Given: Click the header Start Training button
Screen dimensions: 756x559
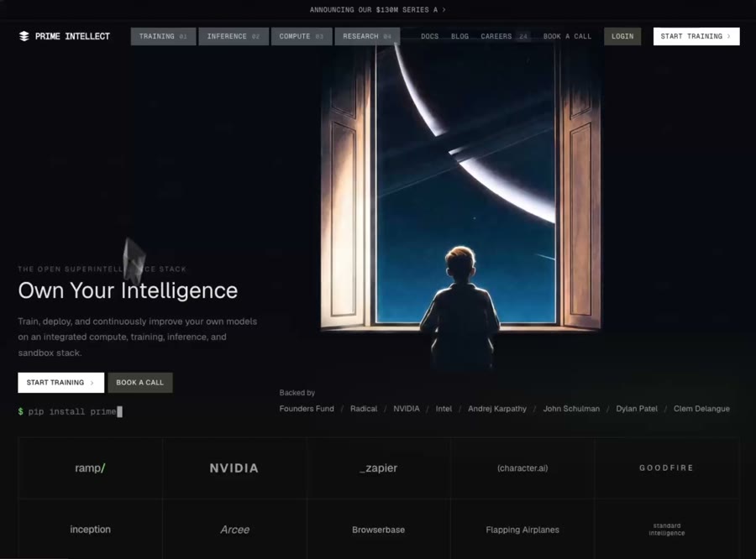Looking at the screenshot, I should [696, 36].
